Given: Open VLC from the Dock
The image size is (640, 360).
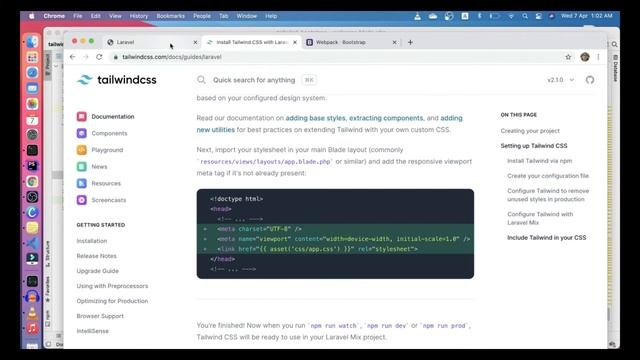Looking at the screenshot, I should 32,313.
